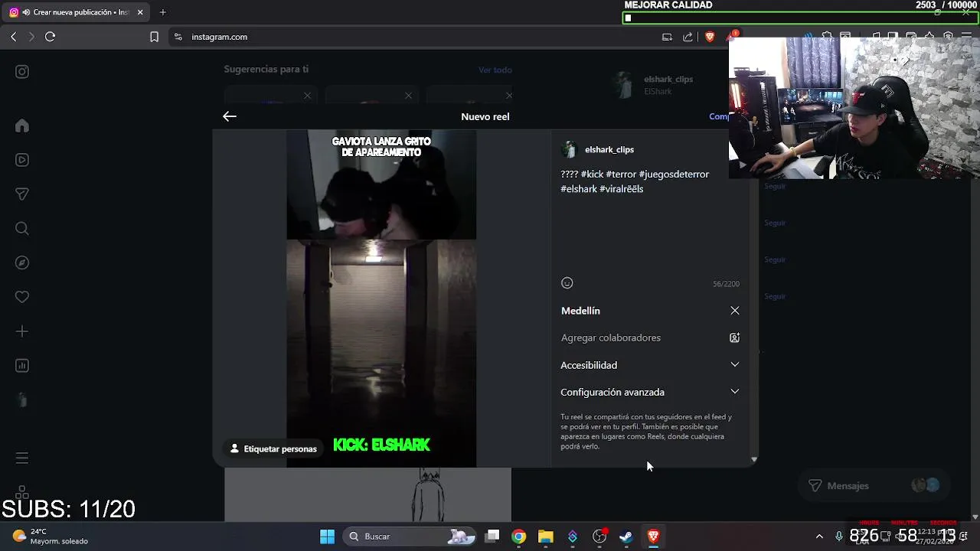Click the Compartir button of Nuevo reel

[x=719, y=116]
